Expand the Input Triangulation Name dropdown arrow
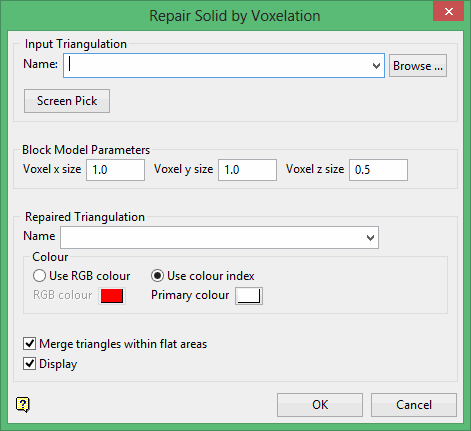471x431 pixels. [376, 66]
